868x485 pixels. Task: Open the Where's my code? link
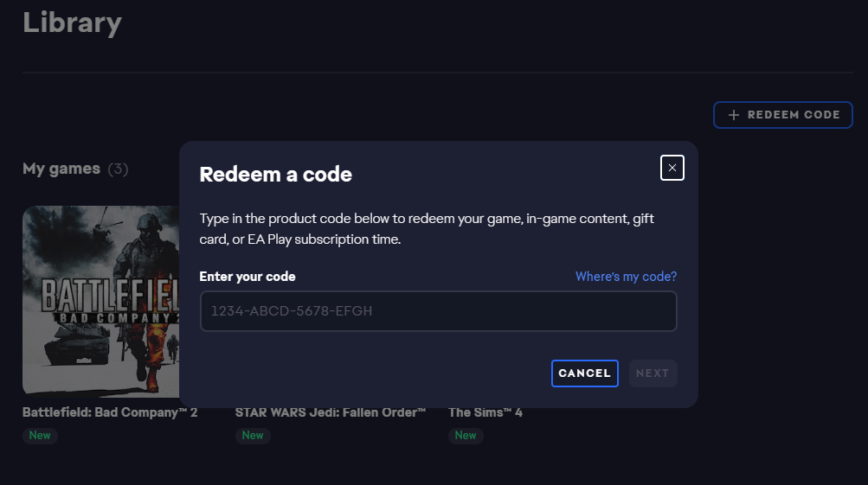(x=626, y=277)
